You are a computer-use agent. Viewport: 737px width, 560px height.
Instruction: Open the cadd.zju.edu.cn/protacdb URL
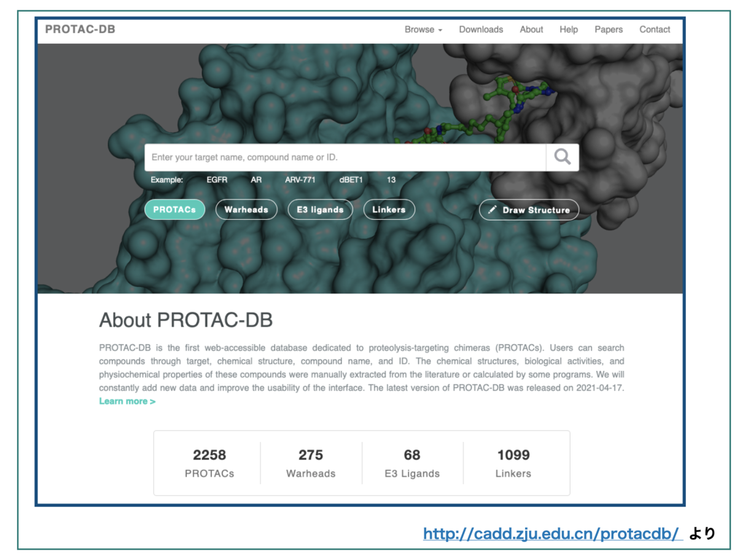pyautogui.click(x=553, y=534)
